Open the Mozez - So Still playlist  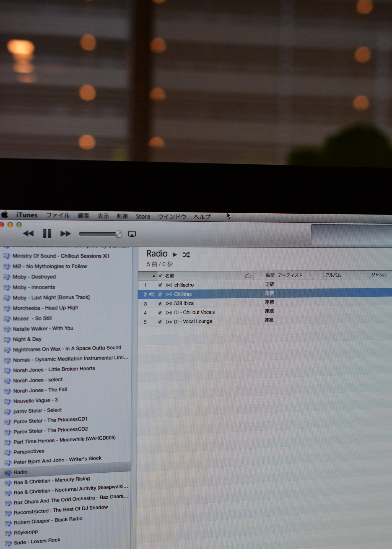(32, 318)
